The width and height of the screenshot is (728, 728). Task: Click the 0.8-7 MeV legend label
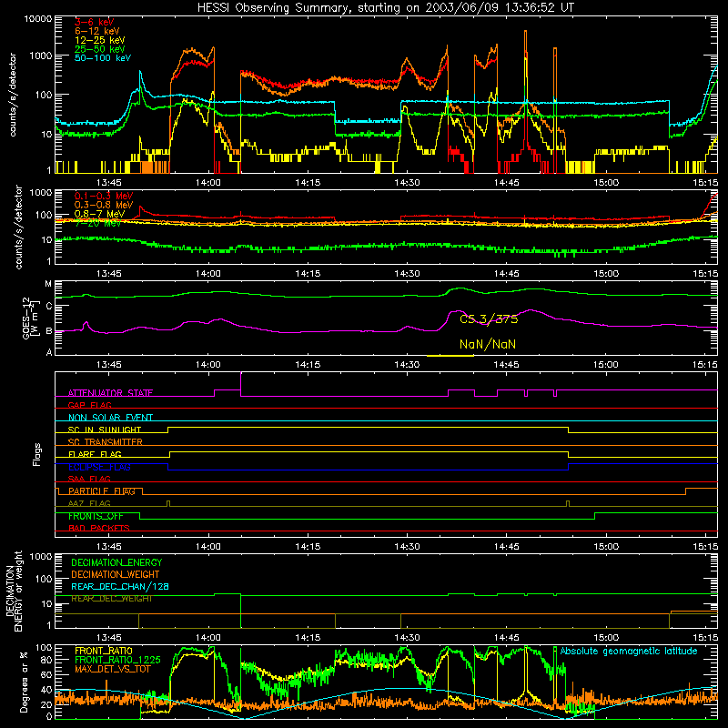pos(100,214)
